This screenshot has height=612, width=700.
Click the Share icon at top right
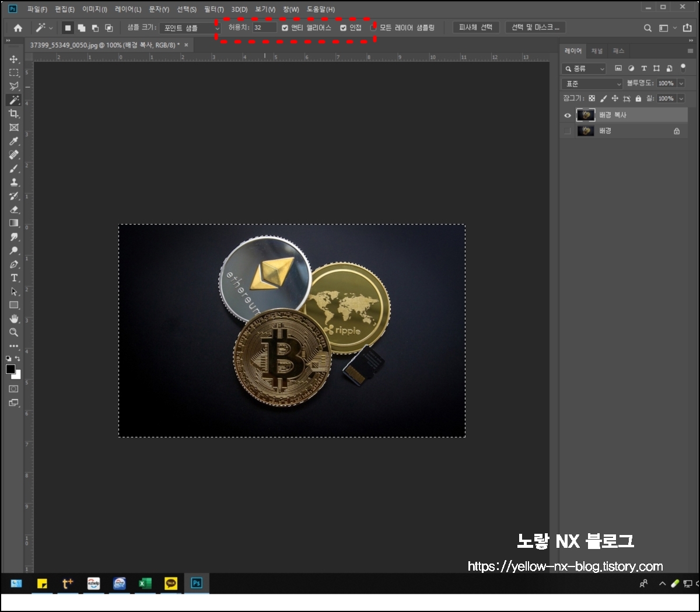(x=687, y=27)
